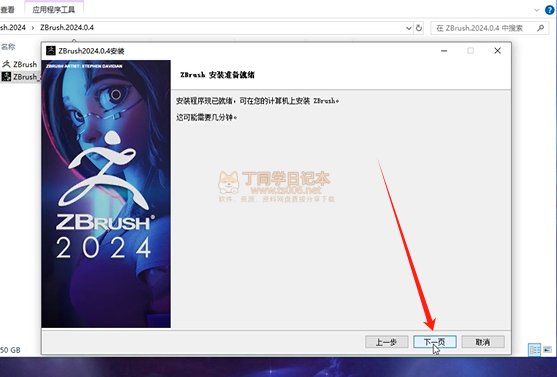Click the ZBrush.2024.0.4 breadcrumb path segment
Viewport: 557px width, 377px height.
click(x=67, y=28)
